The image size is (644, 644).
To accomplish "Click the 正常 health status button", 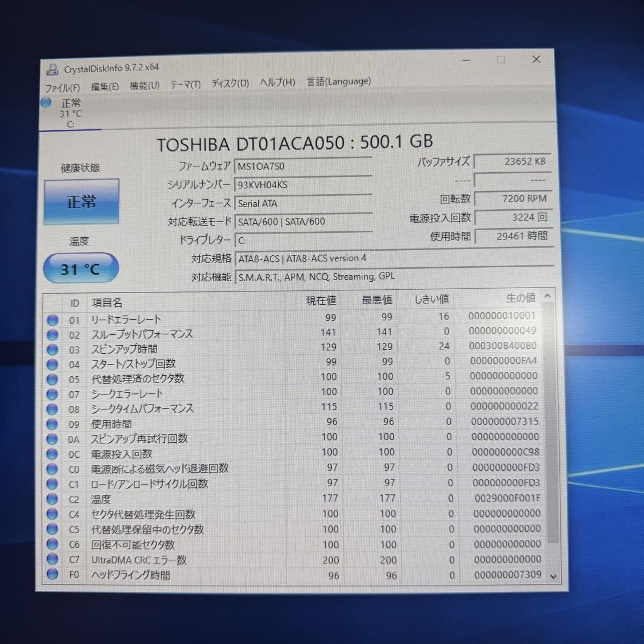I will click(81, 201).
